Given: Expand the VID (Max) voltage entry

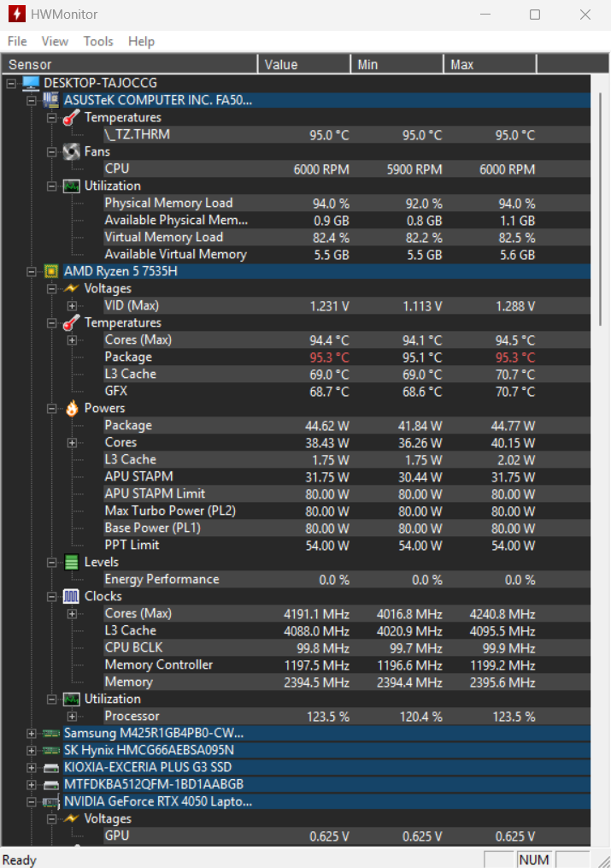Looking at the screenshot, I should pyautogui.click(x=72, y=305).
